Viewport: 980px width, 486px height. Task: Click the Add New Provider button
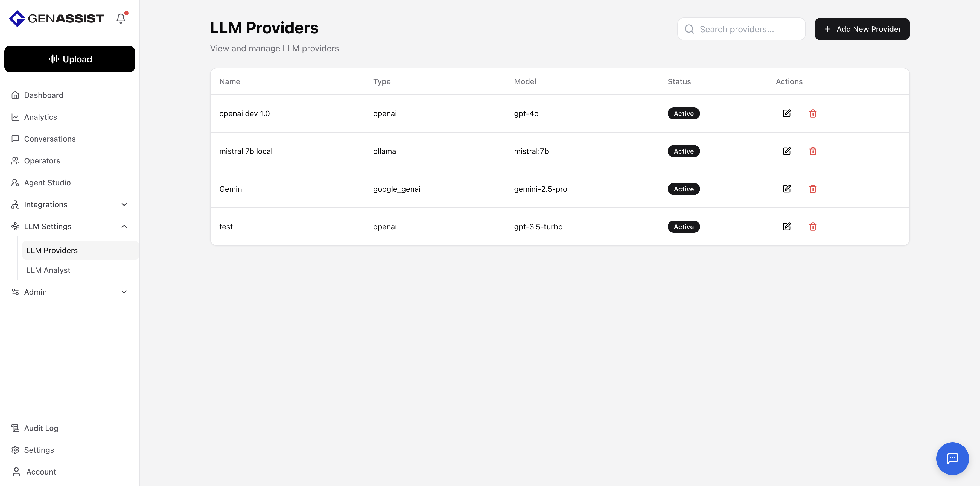[862, 29]
